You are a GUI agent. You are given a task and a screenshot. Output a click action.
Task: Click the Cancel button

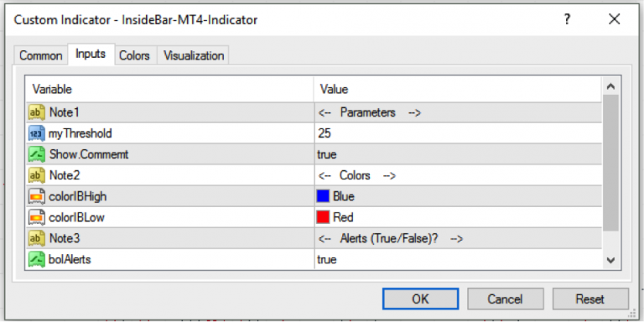[505, 299]
